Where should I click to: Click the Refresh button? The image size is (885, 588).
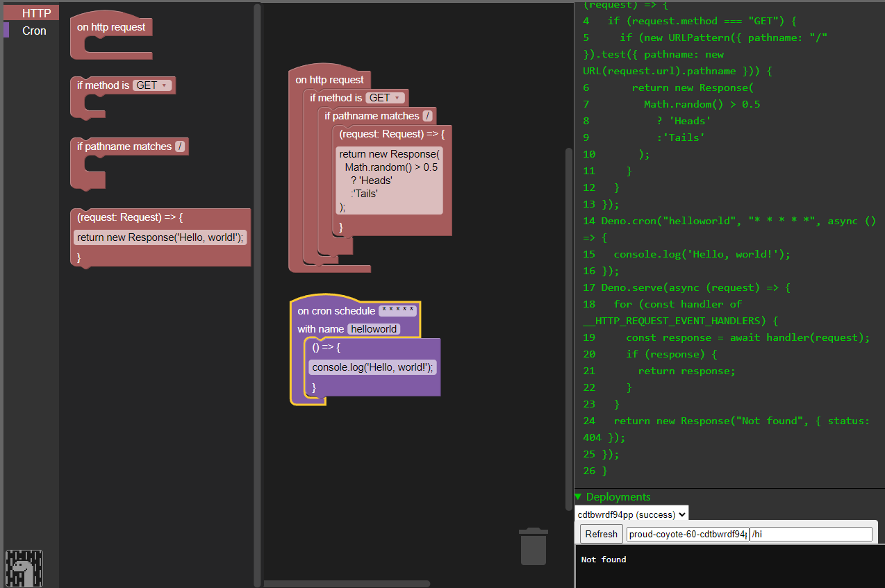[x=601, y=534]
